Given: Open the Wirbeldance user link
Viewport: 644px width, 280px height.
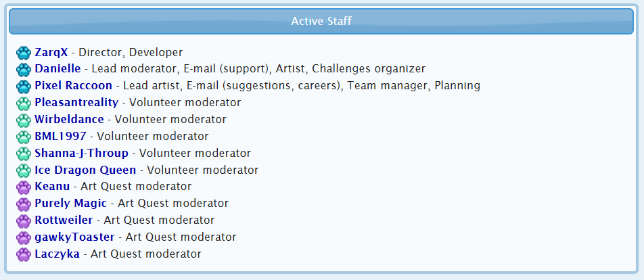Looking at the screenshot, I should click(x=69, y=120).
